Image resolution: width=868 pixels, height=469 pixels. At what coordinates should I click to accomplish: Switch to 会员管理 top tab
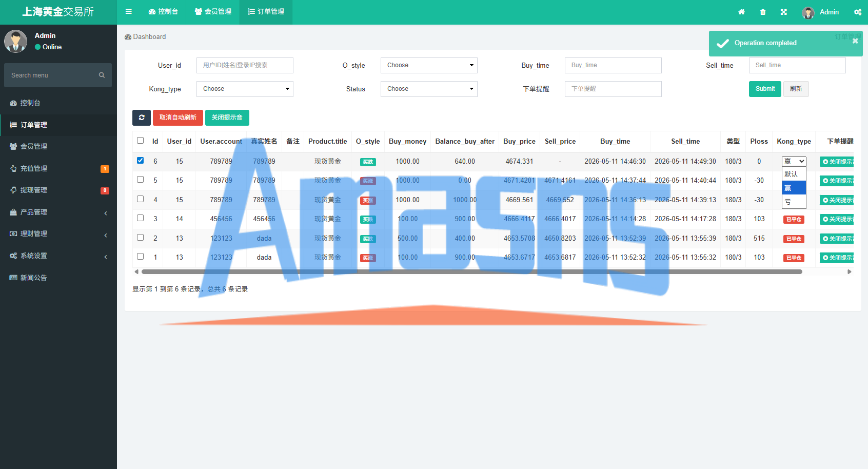click(213, 12)
